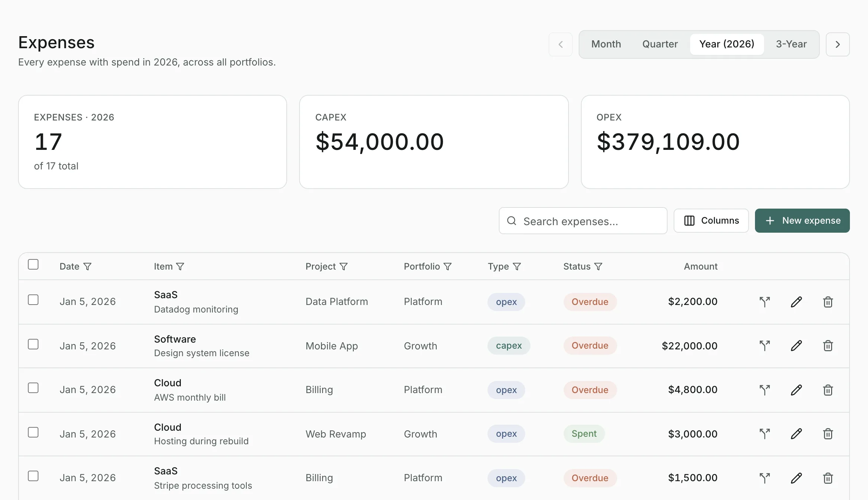This screenshot has width=868, height=500.
Task: Click the Overdue badge on Datadog monitoring row
Action: tap(590, 302)
